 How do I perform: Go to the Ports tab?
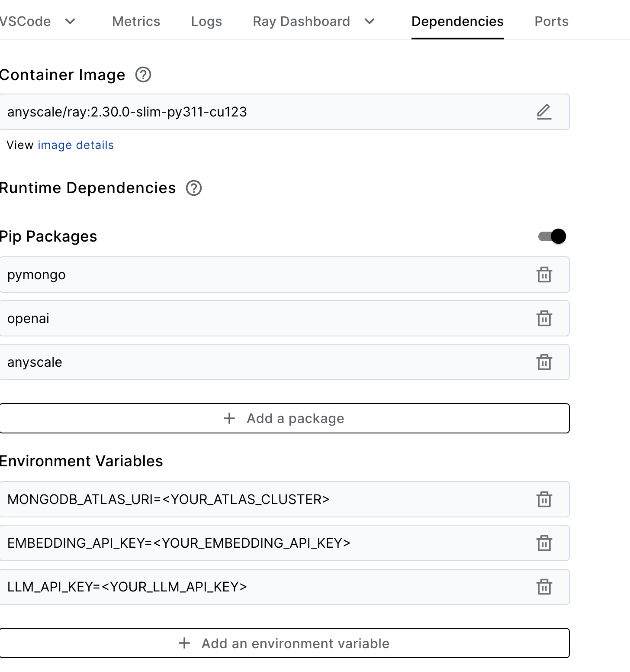pos(551,21)
